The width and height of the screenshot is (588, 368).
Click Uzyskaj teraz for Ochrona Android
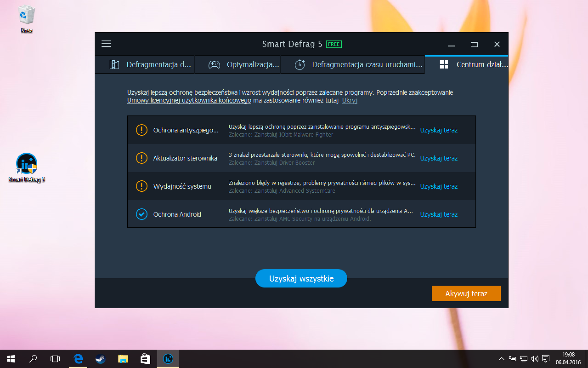pyautogui.click(x=439, y=214)
